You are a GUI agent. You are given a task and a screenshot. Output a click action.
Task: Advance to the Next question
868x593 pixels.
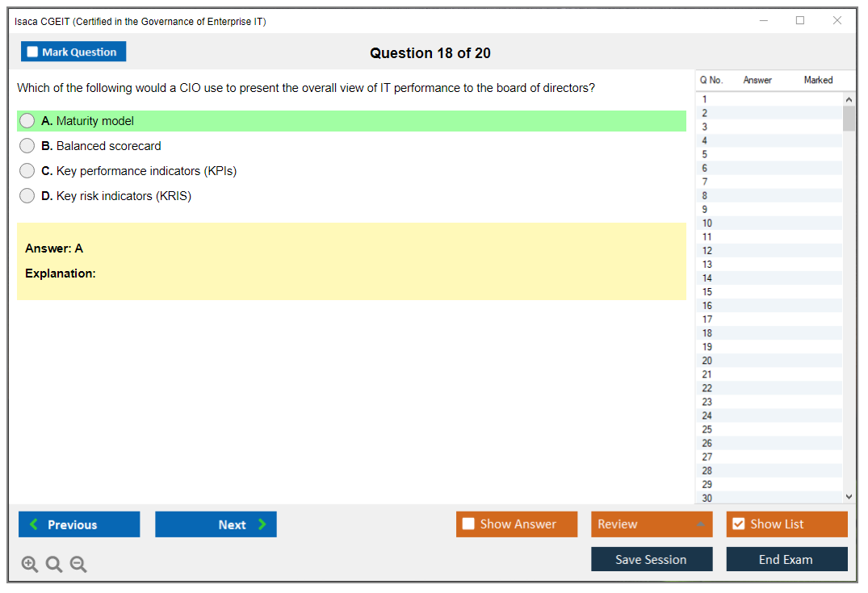click(x=216, y=524)
